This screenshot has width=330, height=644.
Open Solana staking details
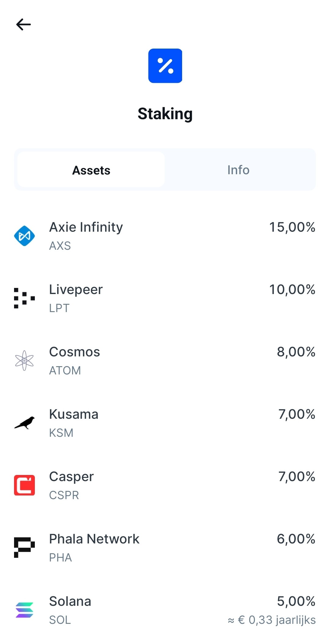(70, 602)
